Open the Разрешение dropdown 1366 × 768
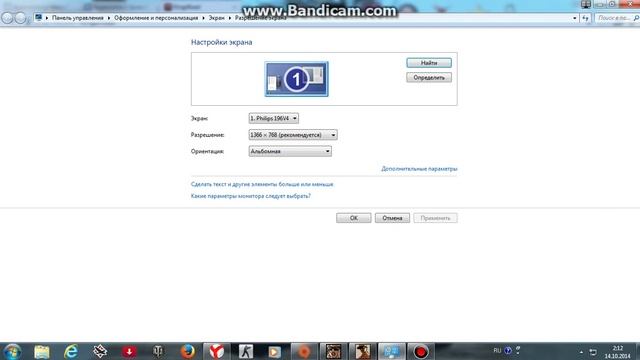This screenshot has width=640, height=360. (293, 135)
